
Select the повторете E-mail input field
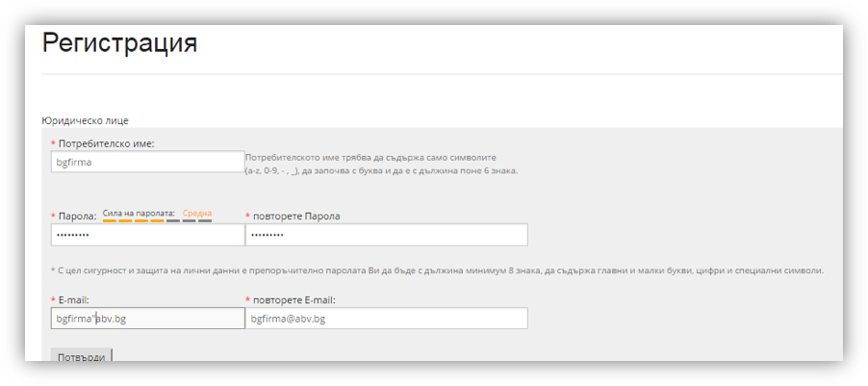click(387, 319)
